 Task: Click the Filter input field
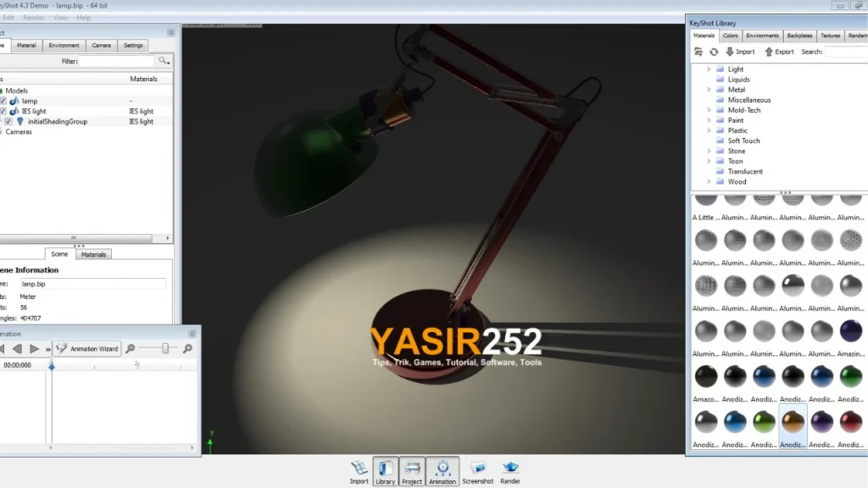pyautogui.click(x=118, y=61)
